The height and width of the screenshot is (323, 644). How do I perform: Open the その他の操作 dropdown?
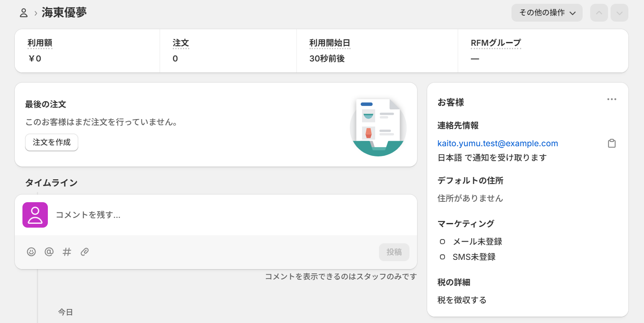coord(547,13)
